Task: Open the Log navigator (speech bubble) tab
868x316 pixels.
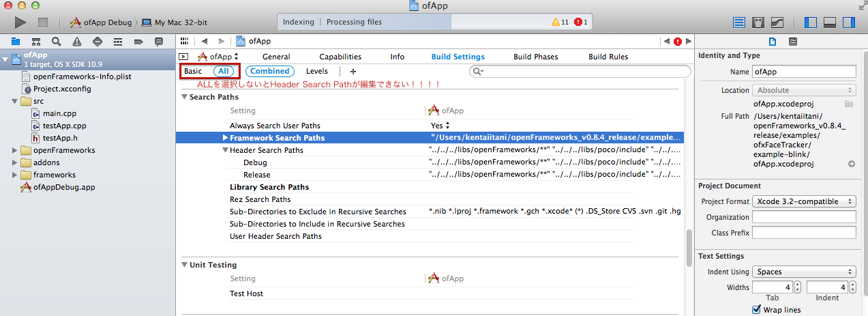Action: tap(158, 42)
